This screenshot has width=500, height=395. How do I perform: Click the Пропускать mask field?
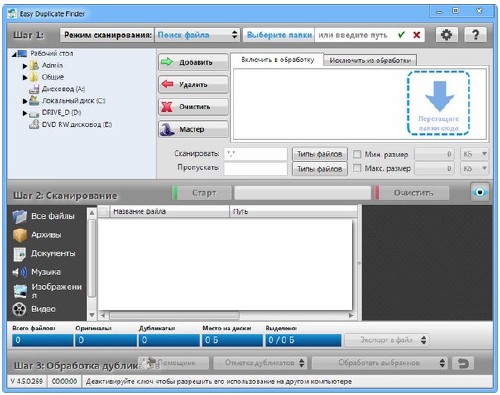(256, 168)
